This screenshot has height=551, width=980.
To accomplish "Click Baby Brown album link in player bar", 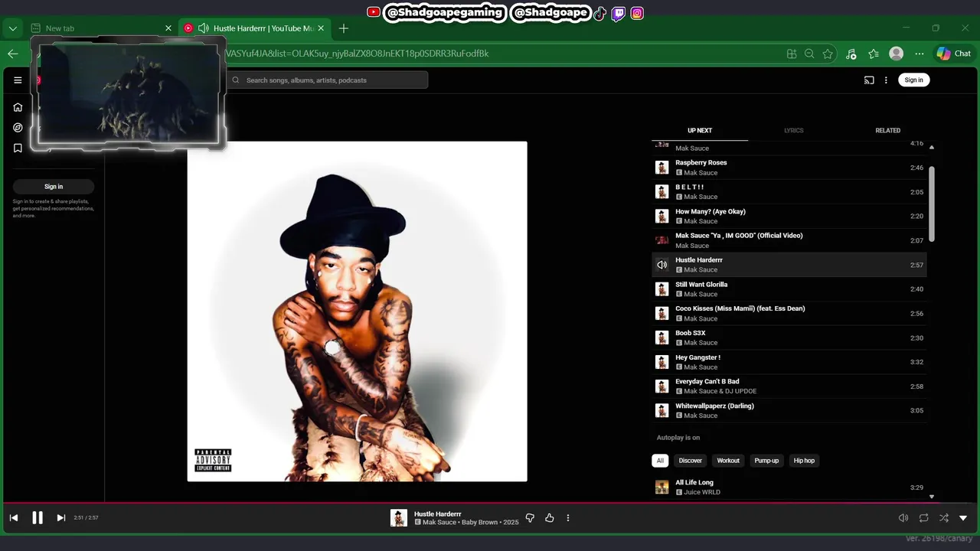I will pyautogui.click(x=480, y=523).
